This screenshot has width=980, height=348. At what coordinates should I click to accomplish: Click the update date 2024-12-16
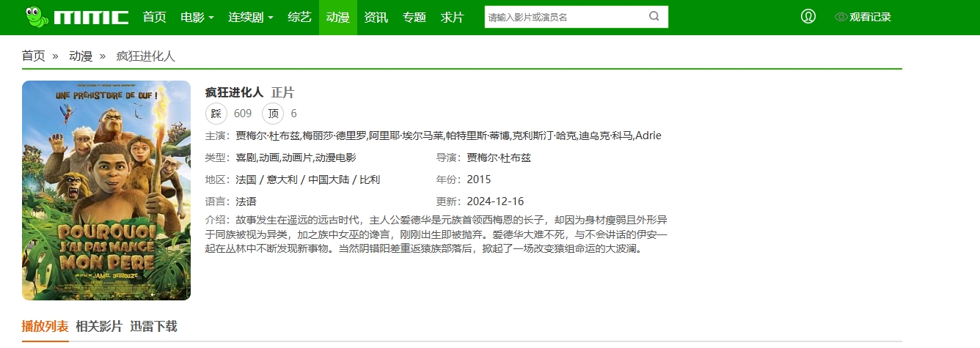click(496, 201)
